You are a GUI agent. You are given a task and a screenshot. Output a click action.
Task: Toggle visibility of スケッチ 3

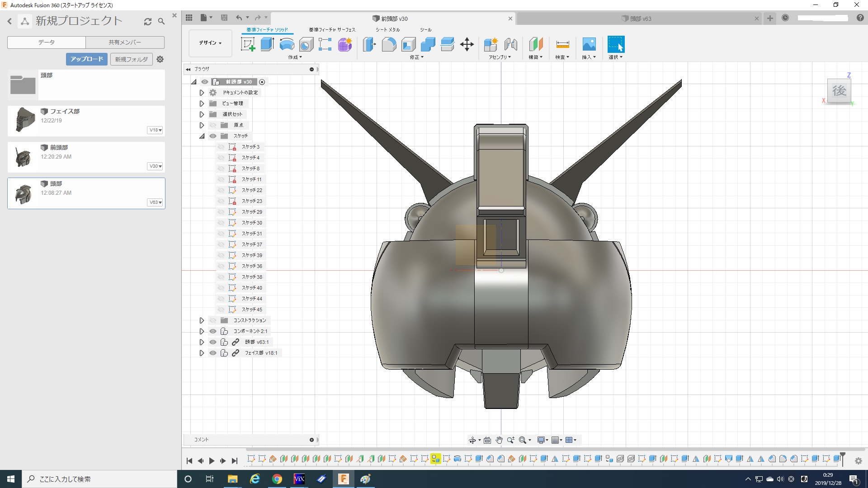pos(221,147)
